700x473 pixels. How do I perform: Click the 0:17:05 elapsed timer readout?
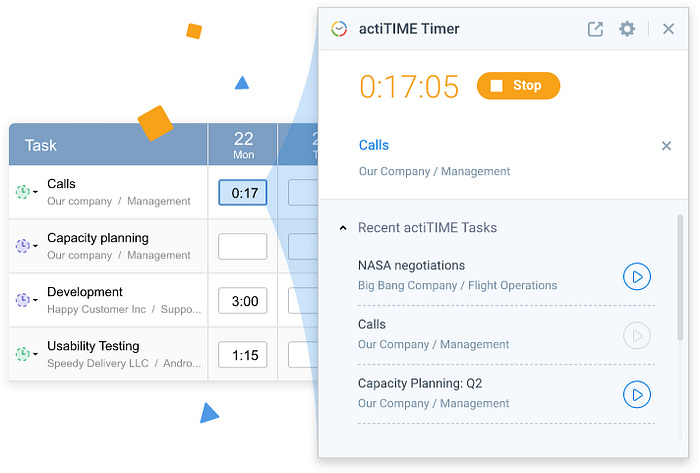409,86
